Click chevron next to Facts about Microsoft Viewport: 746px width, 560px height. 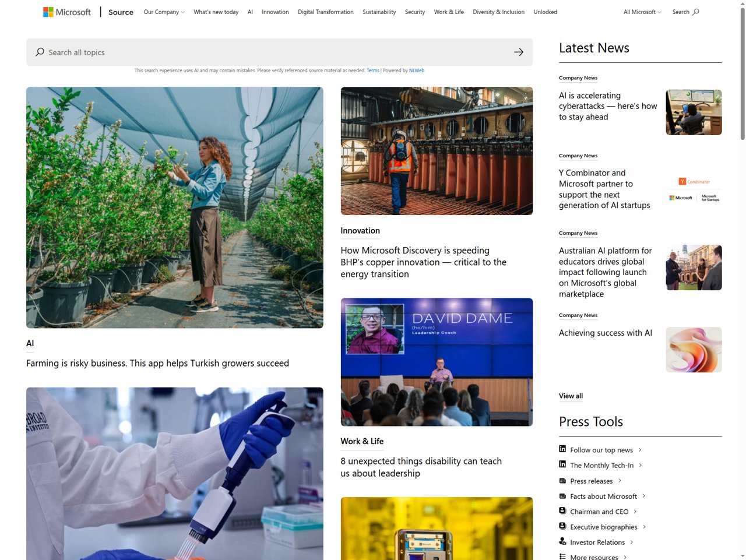(x=644, y=496)
